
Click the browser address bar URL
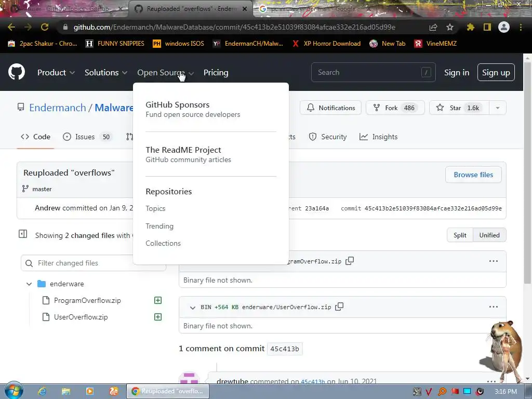234,27
